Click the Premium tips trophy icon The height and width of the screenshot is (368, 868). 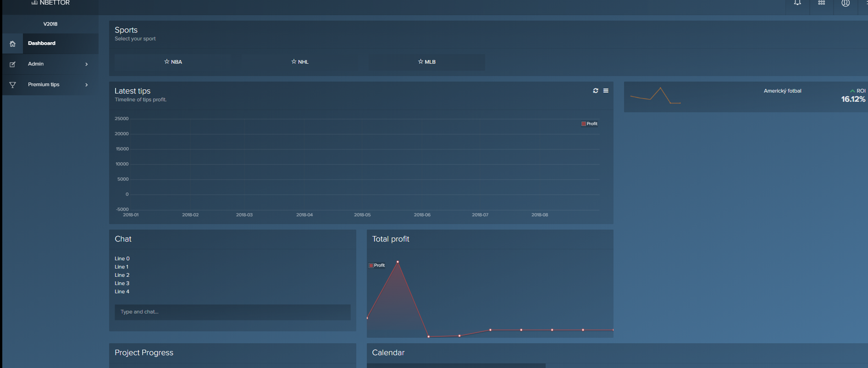[12, 85]
